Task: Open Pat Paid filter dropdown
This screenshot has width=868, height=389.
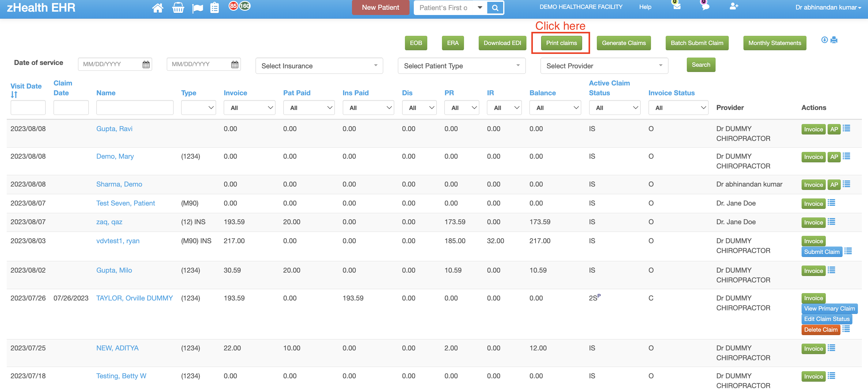Action: click(309, 108)
